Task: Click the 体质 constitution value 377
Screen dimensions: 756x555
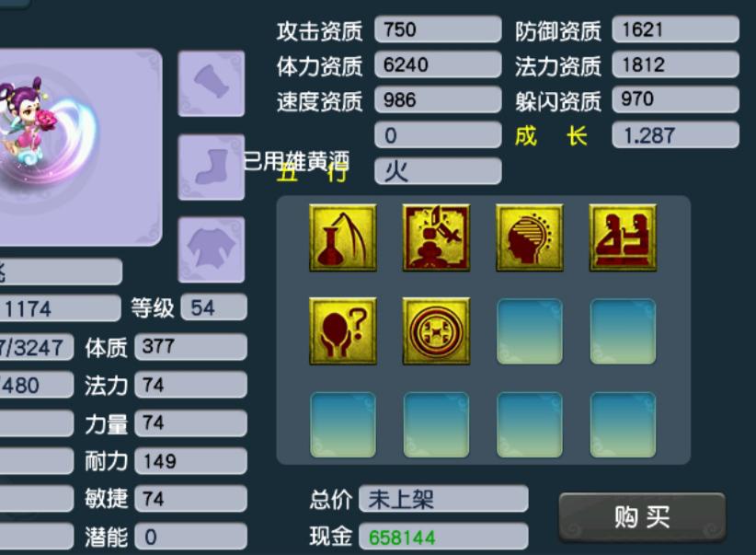Action: pos(191,346)
